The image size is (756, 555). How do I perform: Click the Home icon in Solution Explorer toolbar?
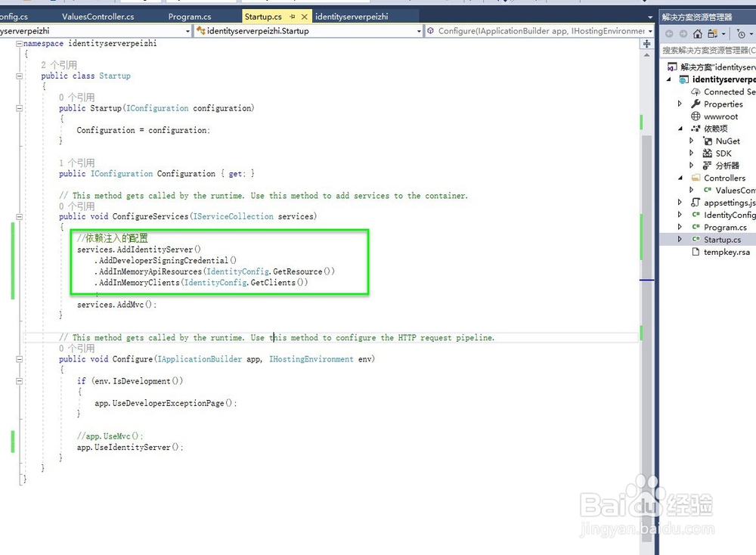click(x=697, y=34)
